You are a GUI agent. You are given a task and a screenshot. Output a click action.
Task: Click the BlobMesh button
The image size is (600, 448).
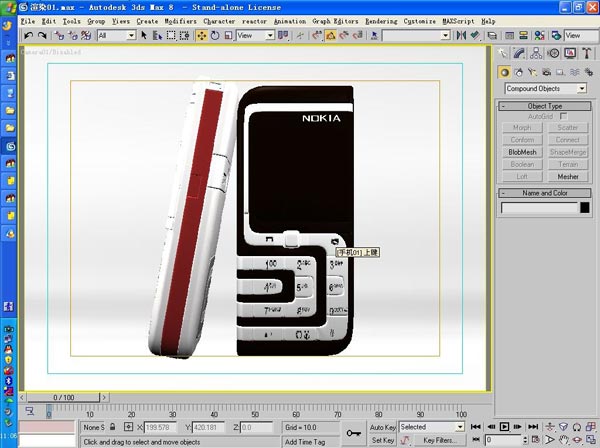[522, 152]
